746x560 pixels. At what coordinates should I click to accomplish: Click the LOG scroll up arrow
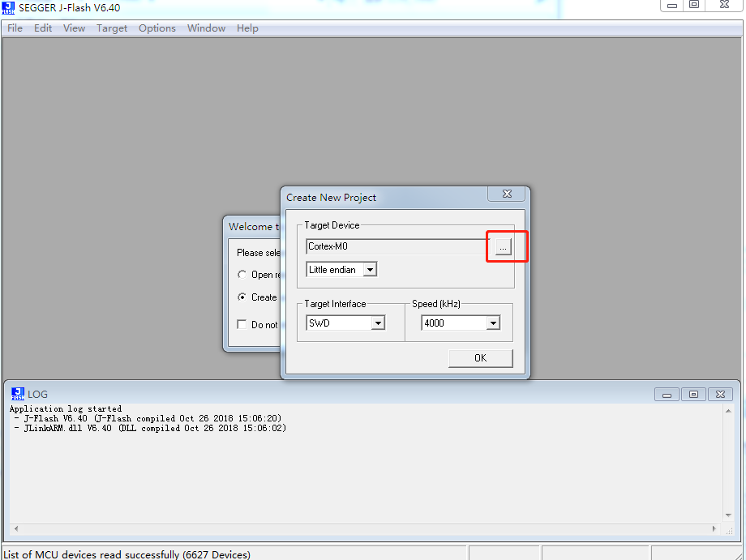pyautogui.click(x=728, y=411)
